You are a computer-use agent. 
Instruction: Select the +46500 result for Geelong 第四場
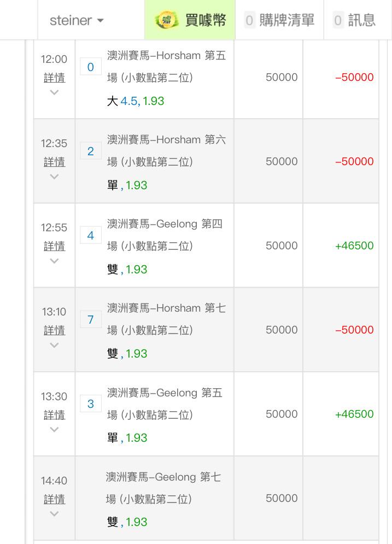point(354,245)
